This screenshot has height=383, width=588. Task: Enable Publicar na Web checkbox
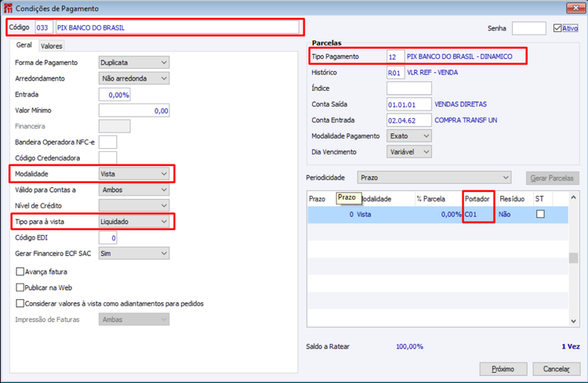pyautogui.click(x=20, y=287)
